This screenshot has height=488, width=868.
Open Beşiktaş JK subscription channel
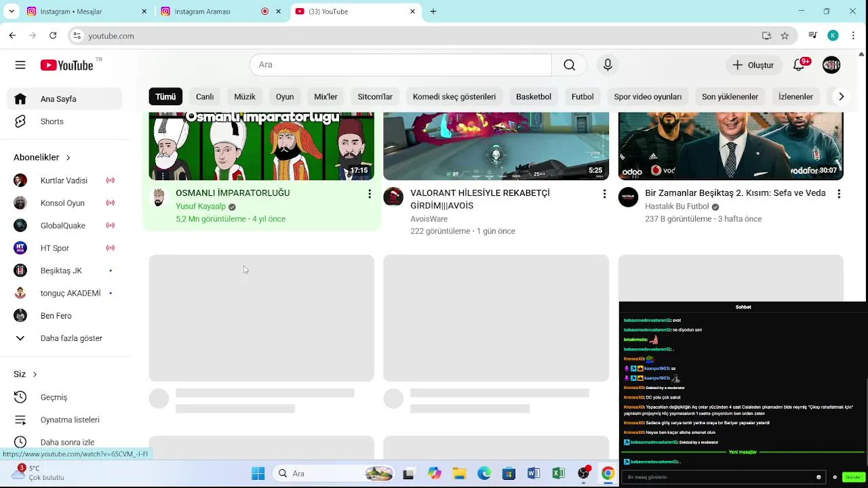[x=64, y=270]
